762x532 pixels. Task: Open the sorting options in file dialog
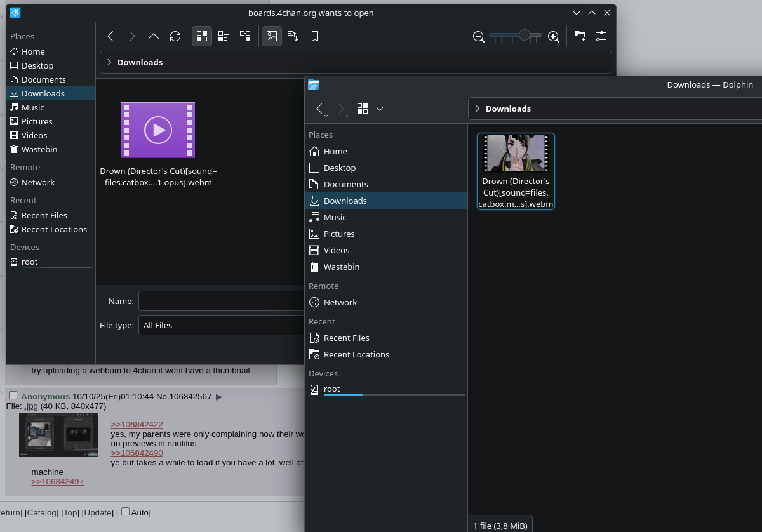293,37
